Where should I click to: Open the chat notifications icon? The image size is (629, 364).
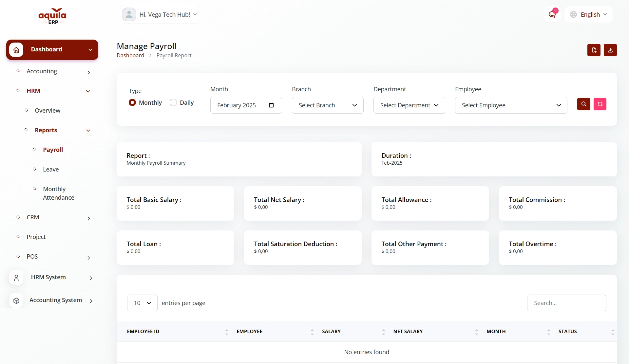tap(552, 14)
